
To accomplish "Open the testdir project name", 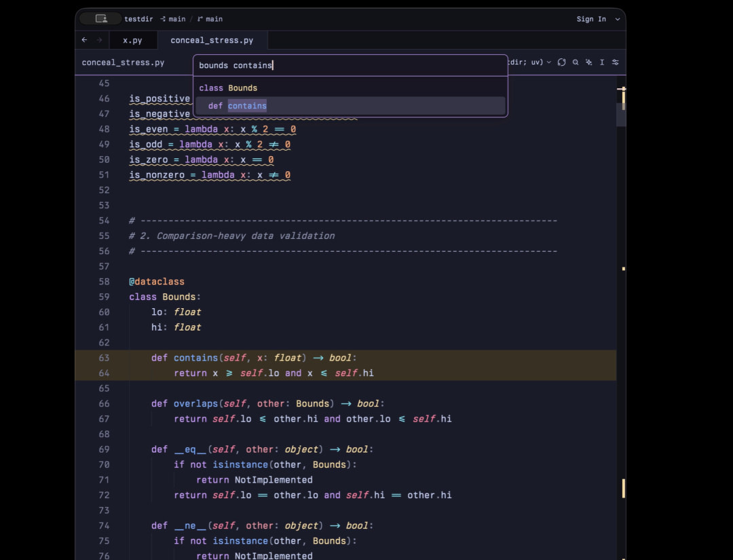I will click(x=138, y=19).
